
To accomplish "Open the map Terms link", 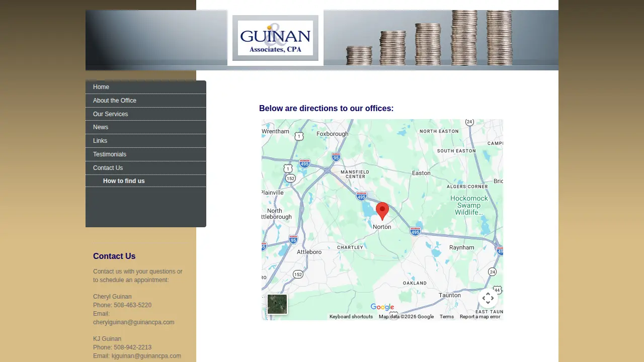I will pos(447,317).
